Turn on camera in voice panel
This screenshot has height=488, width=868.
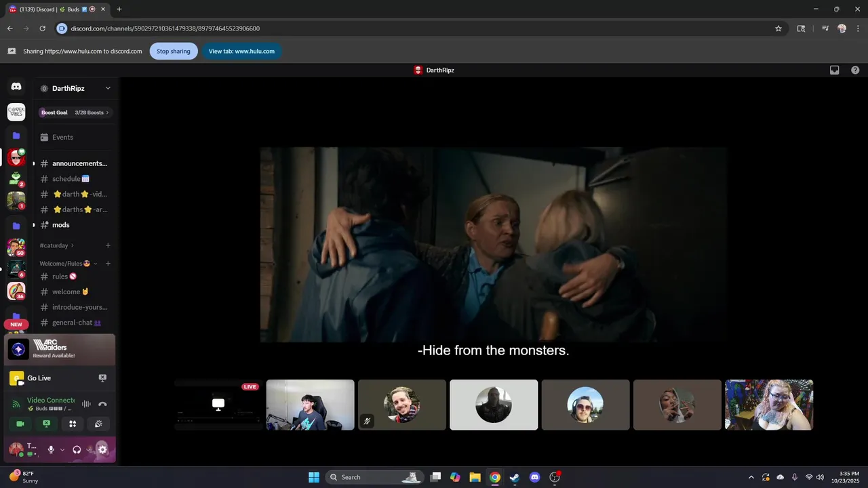(x=20, y=424)
